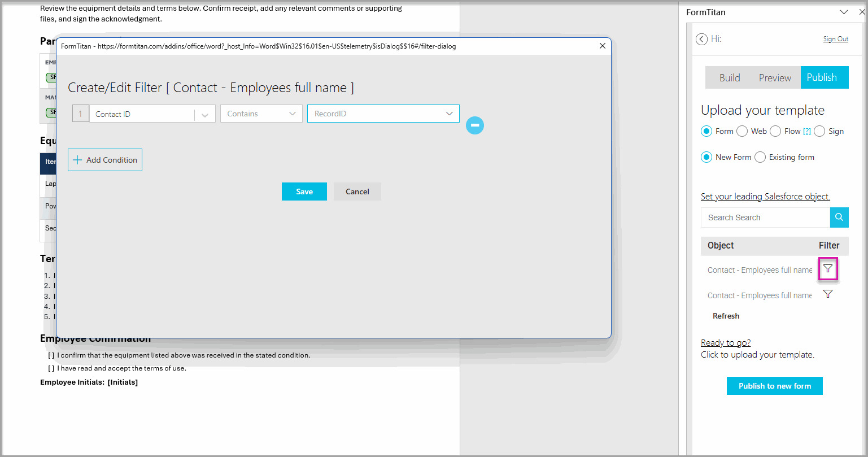Go back using arrow beside Hi:

pos(701,39)
